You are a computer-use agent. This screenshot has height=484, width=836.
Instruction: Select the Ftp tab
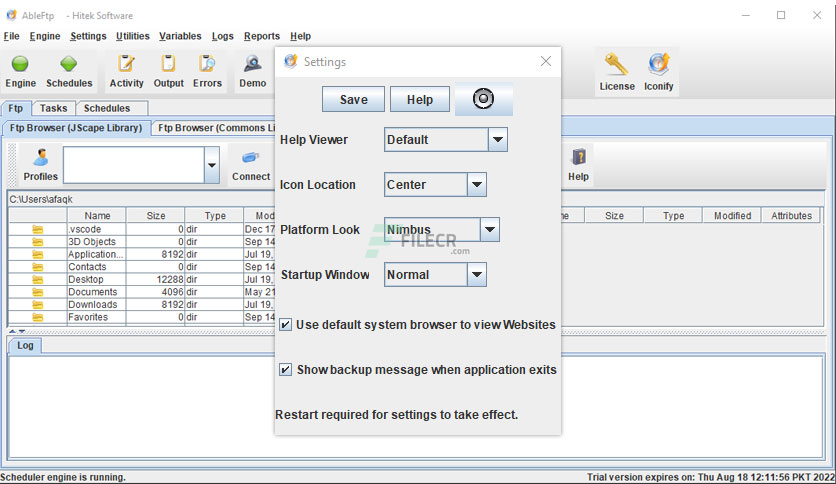tap(16, 108)
